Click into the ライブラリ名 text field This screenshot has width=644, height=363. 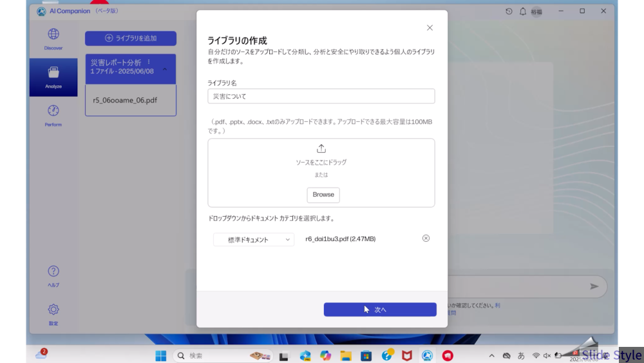321,96
